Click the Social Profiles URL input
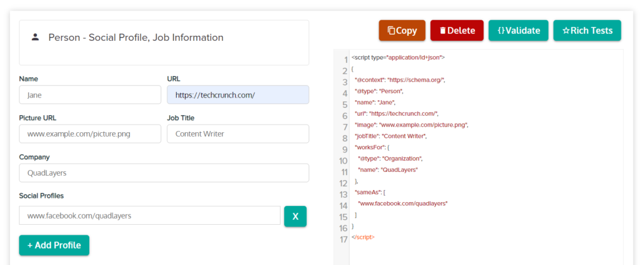 (149, 216)
